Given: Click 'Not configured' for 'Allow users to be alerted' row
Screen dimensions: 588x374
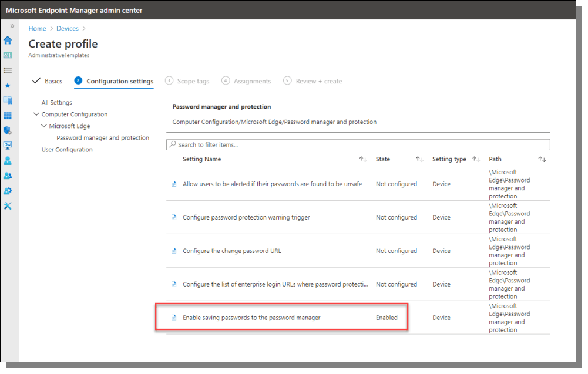Looking at the screenshot, I should [397, 184].
